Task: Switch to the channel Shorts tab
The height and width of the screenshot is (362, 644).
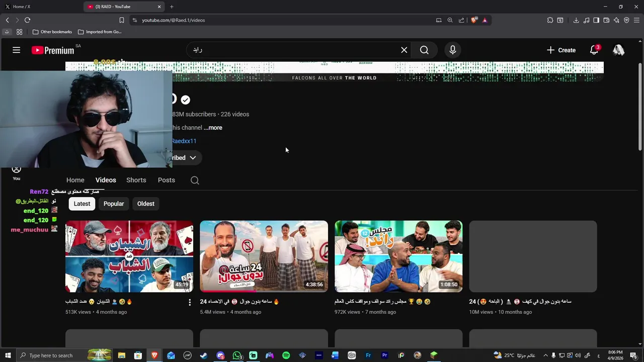Action: tap(136, 180)
